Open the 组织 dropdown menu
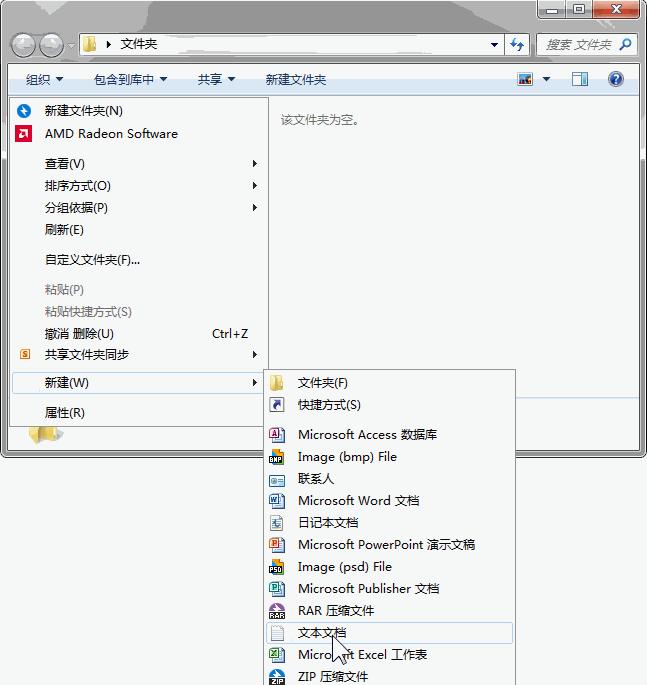Image resolution: width=647 pixels, height=685 pixels. click(44, 80)
